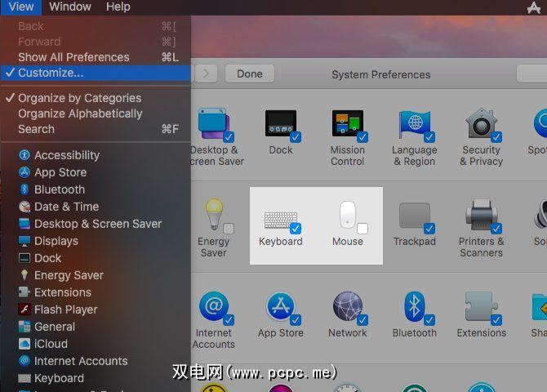This screenshot has width=547, height=392.
Task: Open Desktop & Screen Saver menu entry
Action: click(96, 224)
